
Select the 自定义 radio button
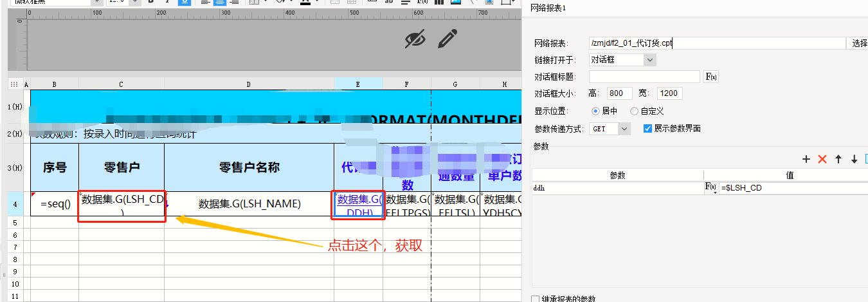tap(635, 111)
